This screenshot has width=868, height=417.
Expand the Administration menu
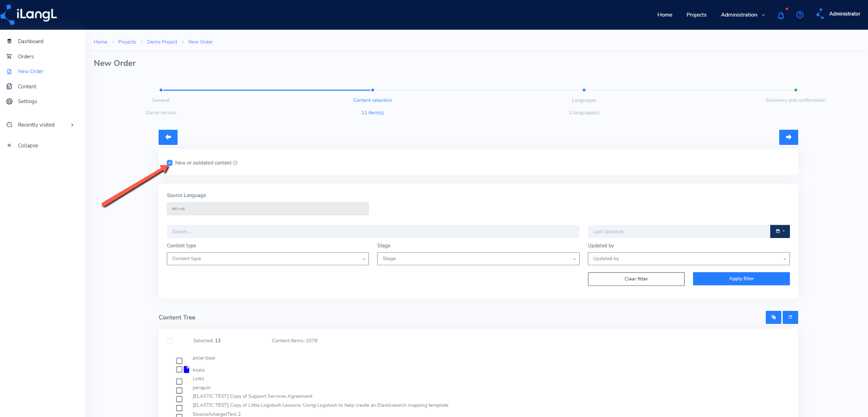pyautogui.click(x=743, y=15)
